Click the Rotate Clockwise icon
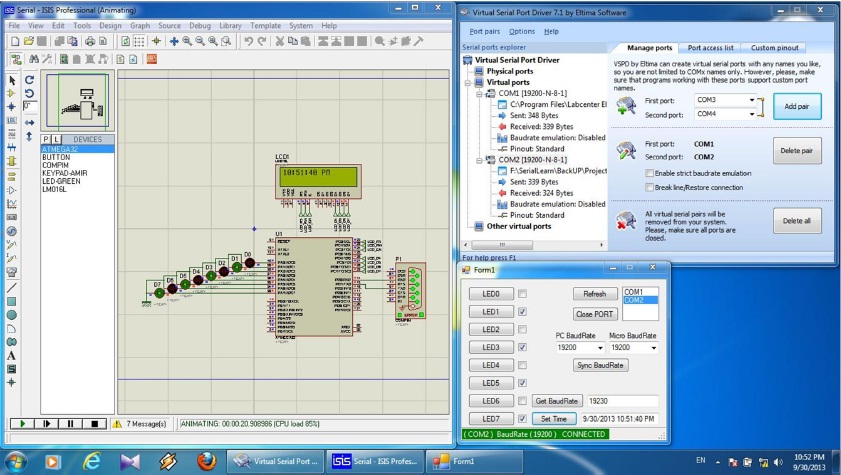 [30, 80]
